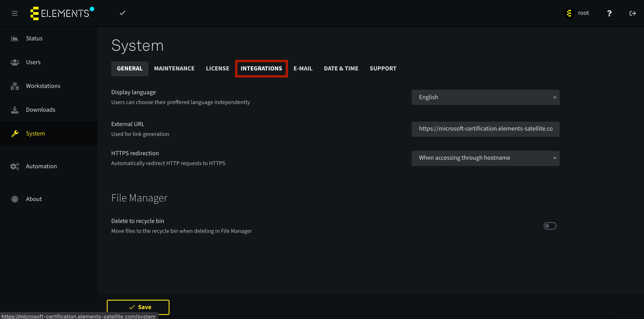The width and height of the screenshot is (644, 319).
Task: Open Status via chart icon
Action: tap(15, 39)
